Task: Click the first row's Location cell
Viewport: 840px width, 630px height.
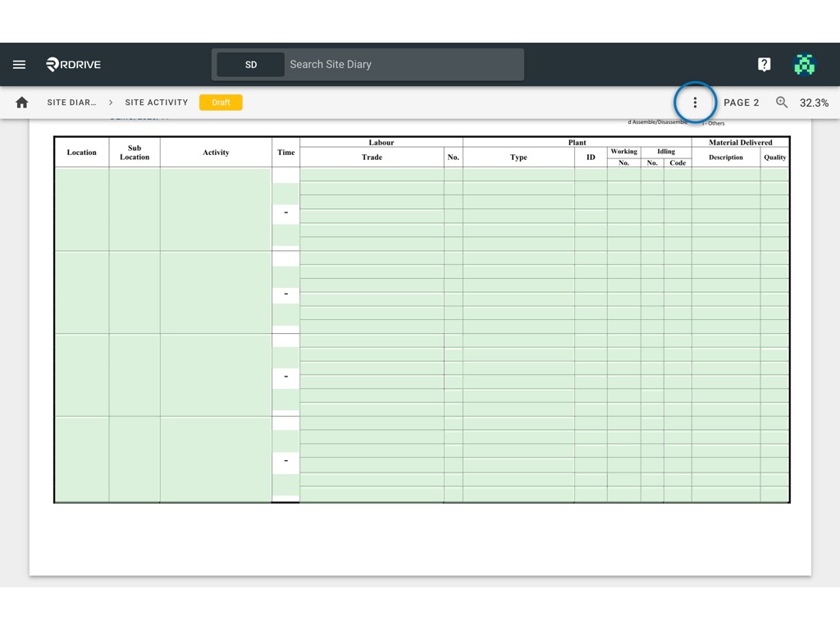Action: tap(82, 209)
